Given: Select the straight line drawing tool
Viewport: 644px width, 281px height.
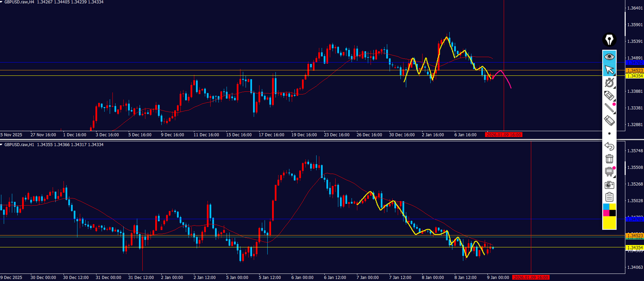Looking at the screenshot, I should pos(609,108).
